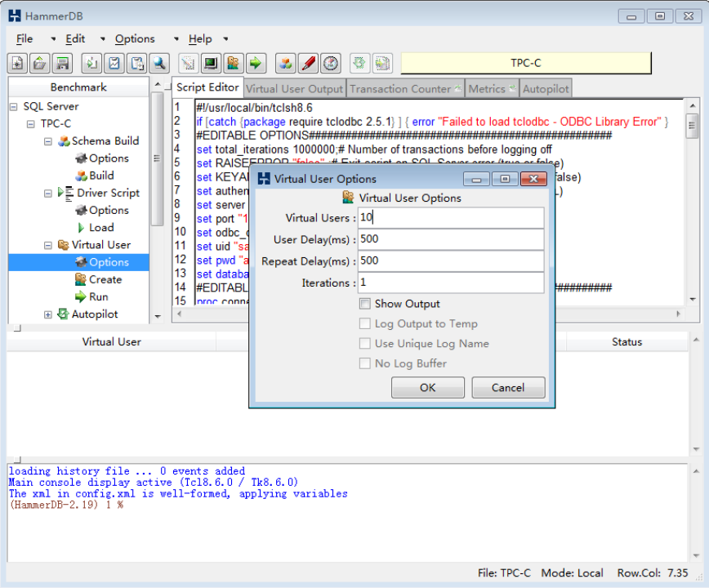Click the open folder toolbar icon
709x588 pixels.
[x=39, y=63]
